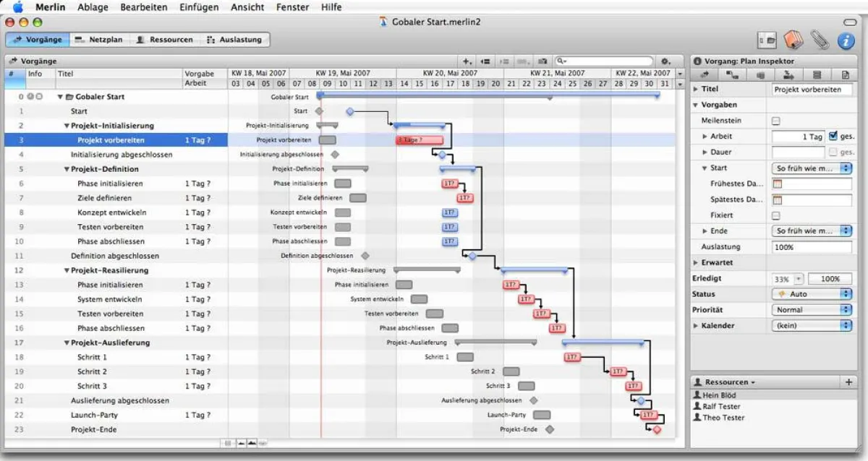The image size is (868, 461).
Task: Click the Frühestes Datum calendar icon
Action: coord(778,184)
